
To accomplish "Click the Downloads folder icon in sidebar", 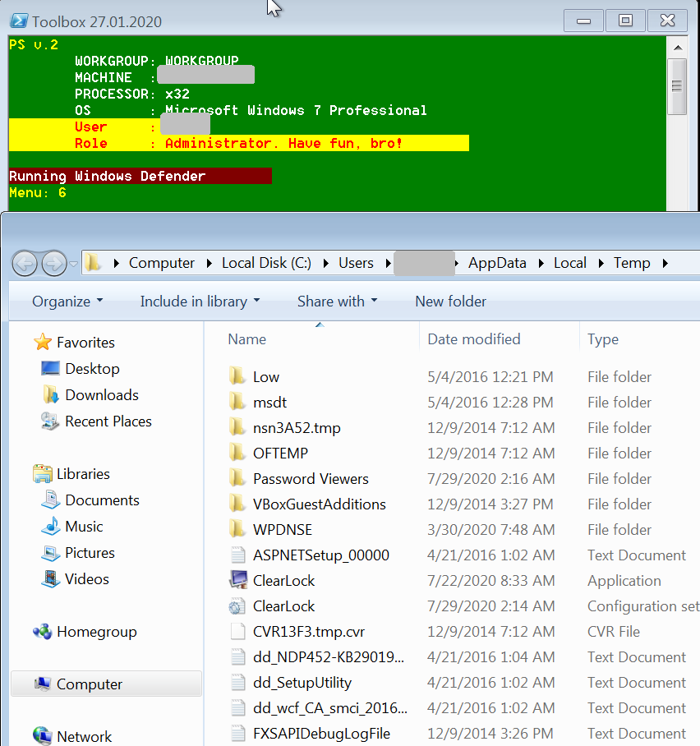I will (x=50, y=394).
